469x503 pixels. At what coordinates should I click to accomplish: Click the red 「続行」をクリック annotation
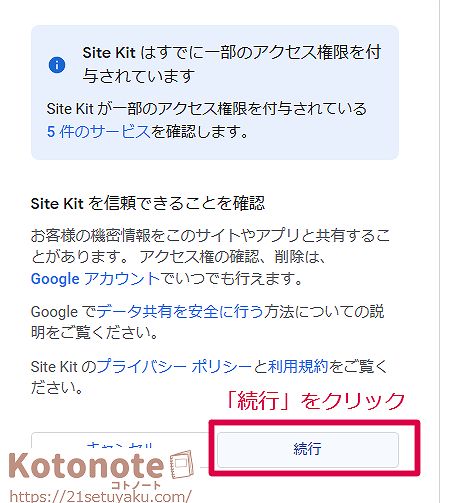(x=315, y=400)
